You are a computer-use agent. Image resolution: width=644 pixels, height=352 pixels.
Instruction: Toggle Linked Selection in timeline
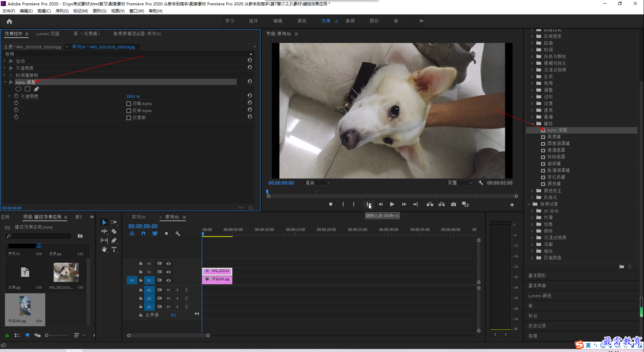click(155, 234)
